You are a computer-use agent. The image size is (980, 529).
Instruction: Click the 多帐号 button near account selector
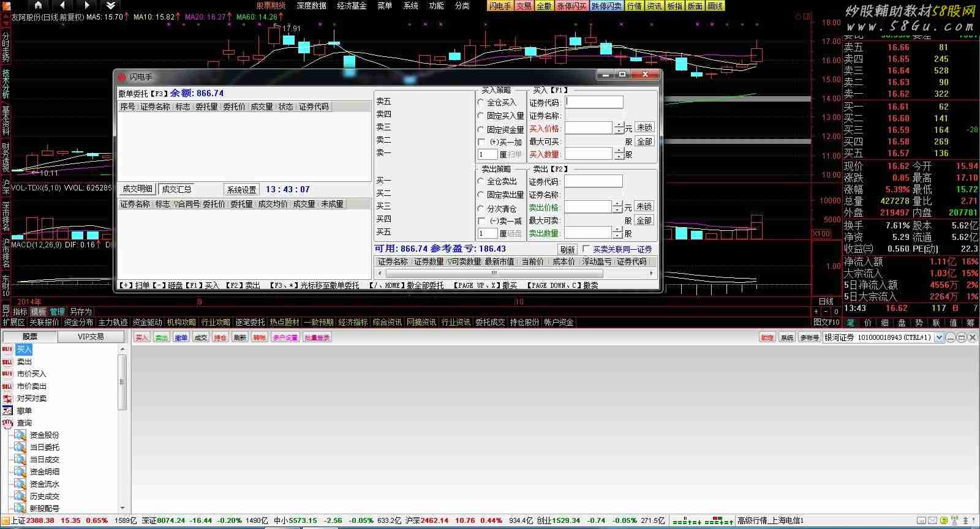pos(809,337)
